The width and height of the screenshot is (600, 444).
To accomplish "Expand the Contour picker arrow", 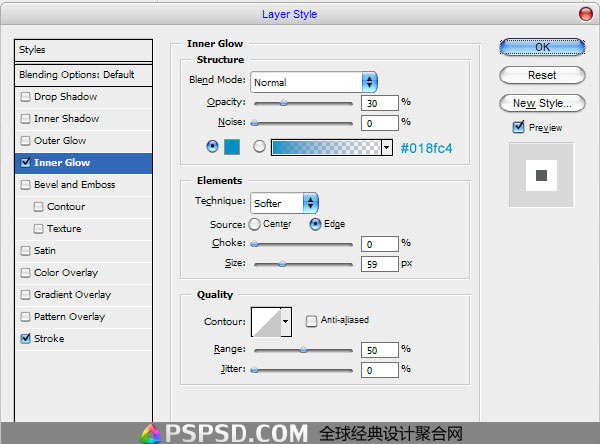I will [286, 322].
